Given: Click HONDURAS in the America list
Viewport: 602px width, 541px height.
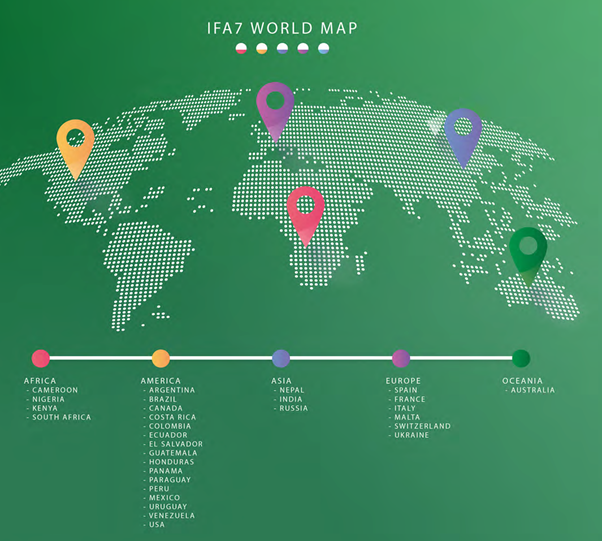Looking at the screenshot, I should point(171,462).
